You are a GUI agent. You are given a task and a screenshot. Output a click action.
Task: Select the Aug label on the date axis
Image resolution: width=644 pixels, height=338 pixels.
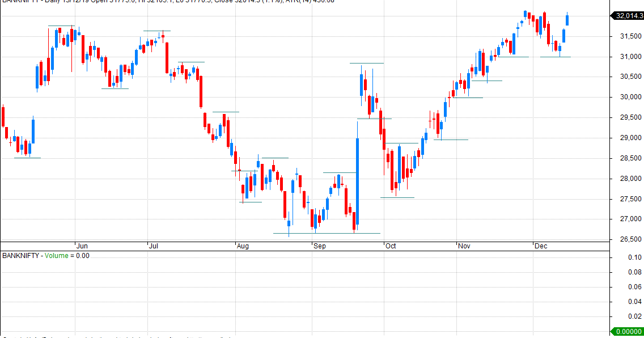[243, 246]
